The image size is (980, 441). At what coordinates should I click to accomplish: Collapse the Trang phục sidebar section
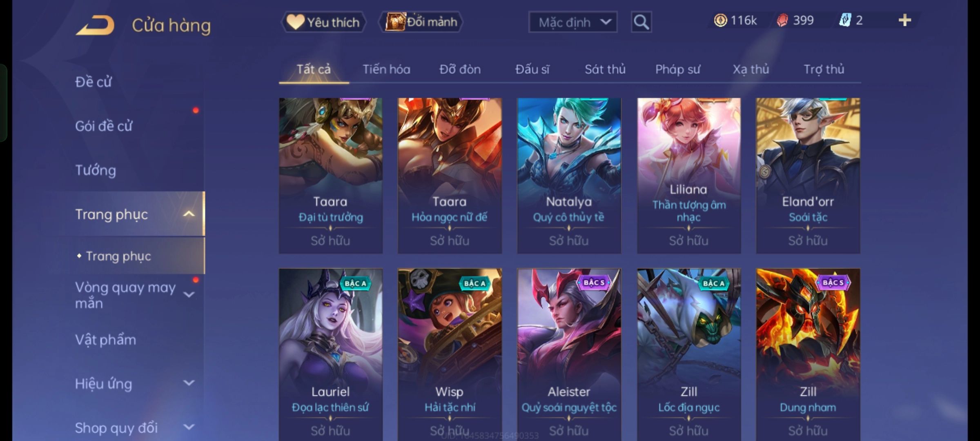tap(189, 214)
